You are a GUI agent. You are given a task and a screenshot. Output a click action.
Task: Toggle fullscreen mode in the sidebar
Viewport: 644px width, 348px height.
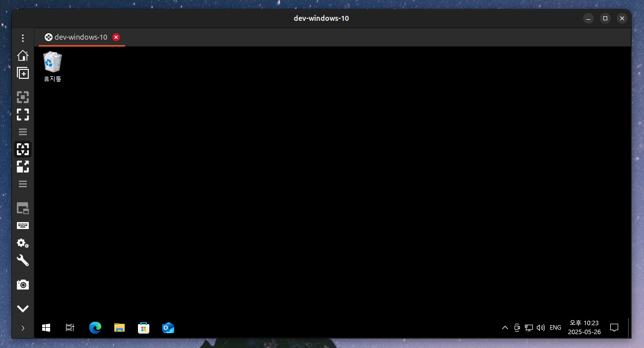[x=23, y=115]
